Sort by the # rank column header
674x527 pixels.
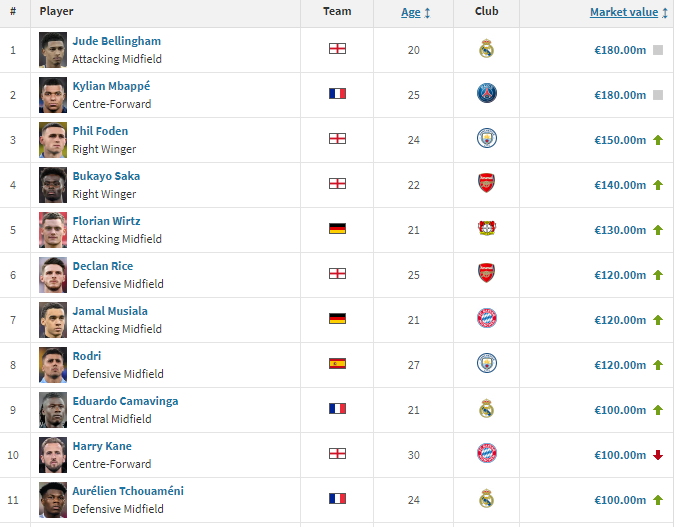click(12, 11)
